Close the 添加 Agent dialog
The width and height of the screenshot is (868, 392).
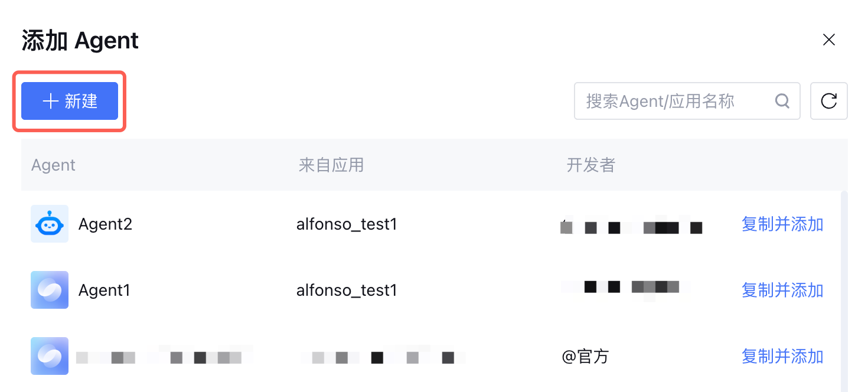[x=828, y=40]
